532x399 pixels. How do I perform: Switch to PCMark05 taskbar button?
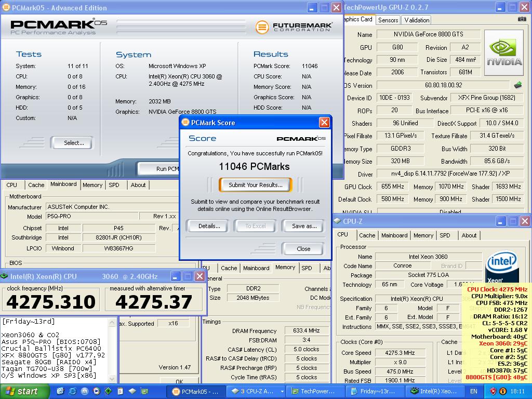196,391
